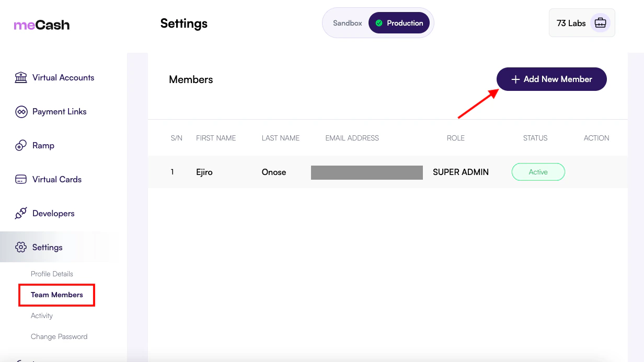Click the green status dot on Production
Screen dimensions: 644x362
pos(379,22)
